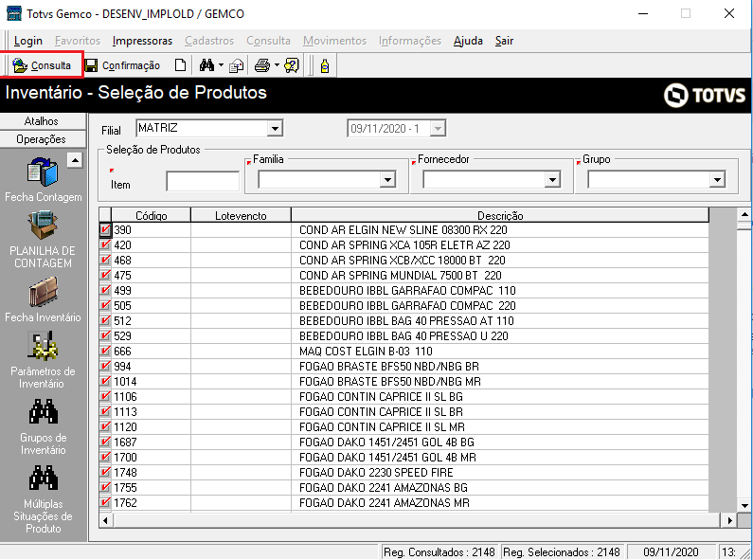Image resolution: width=753 pixels, height=560 pixels.
Task: Open the binoculars search dropdown arrow
Action: [221, 64]
